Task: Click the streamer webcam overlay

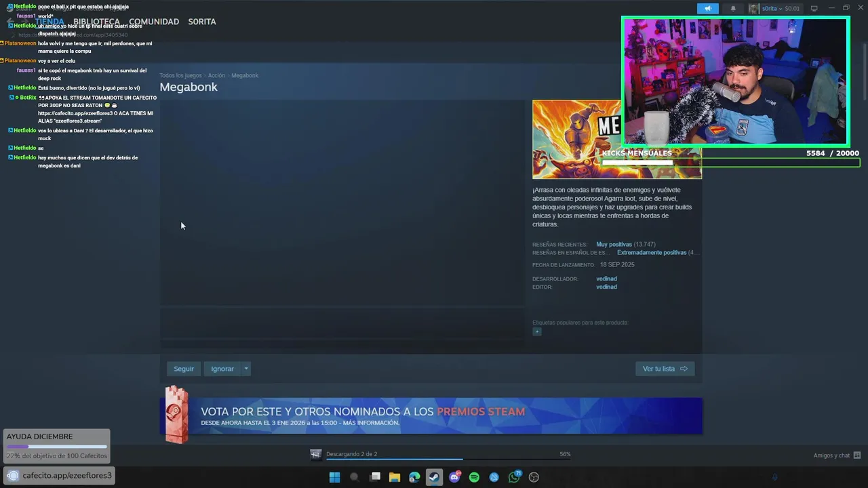Action: coord(736,81)
